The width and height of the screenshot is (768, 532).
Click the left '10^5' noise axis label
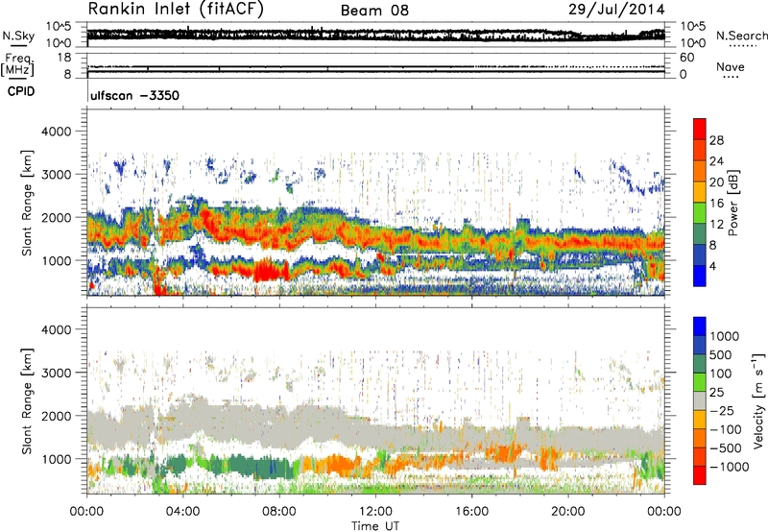tap(59, 27)
